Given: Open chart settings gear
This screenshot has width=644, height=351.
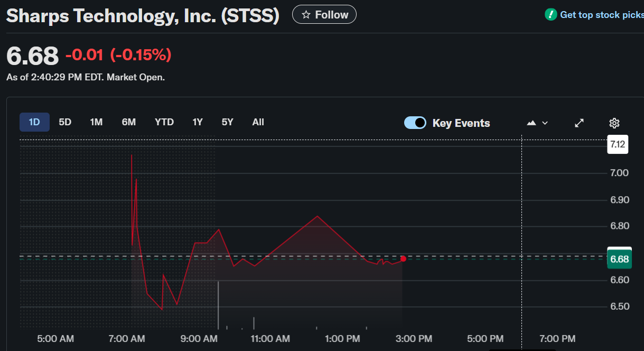Looking at the screenshot, I should 614,123.
